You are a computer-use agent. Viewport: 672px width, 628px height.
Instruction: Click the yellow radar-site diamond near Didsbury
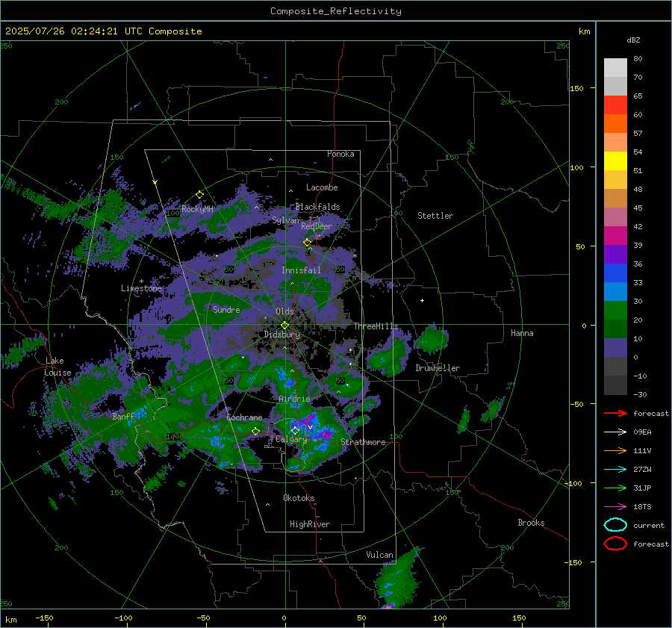[284, 326]
